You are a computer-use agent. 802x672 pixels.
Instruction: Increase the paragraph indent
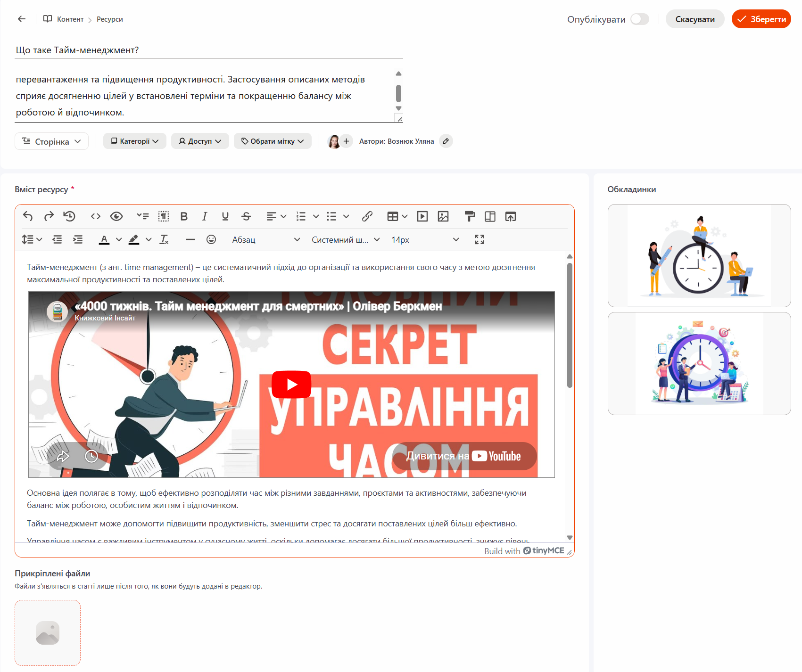78,239
